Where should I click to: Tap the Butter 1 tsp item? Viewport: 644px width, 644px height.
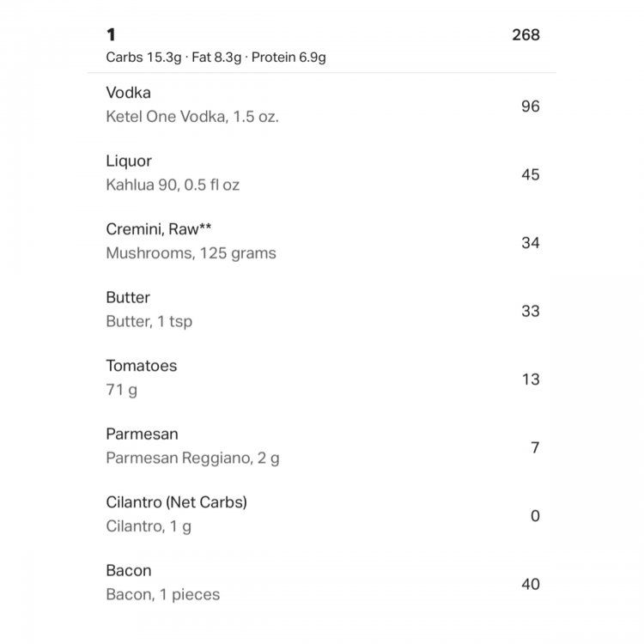(x=322, y=310)
